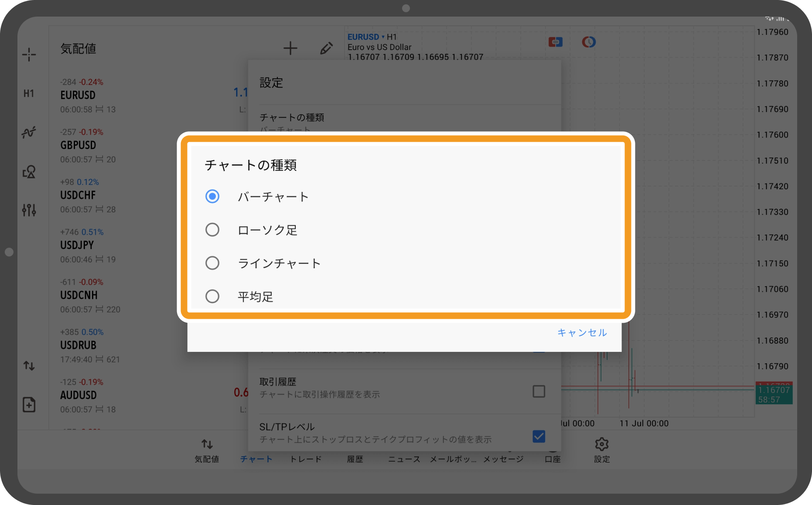812x505 pixels.
Task: Open the H1 timeframe selector in sidebar
Action: 29,93
